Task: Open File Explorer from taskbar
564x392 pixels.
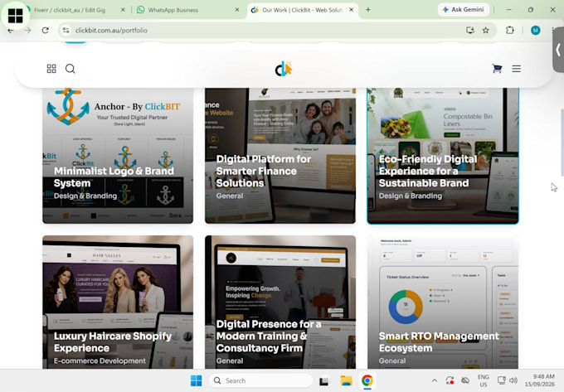Action: tap(346, 380)
